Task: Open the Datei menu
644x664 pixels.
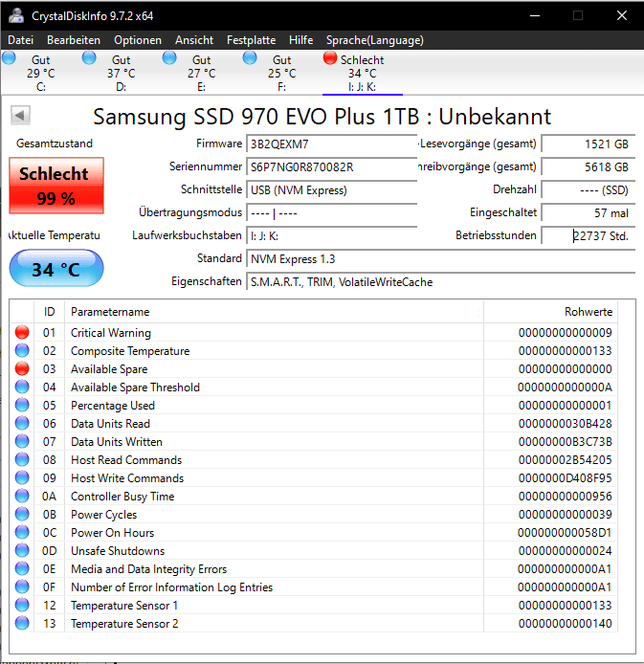Action: (x=20, y=40)
